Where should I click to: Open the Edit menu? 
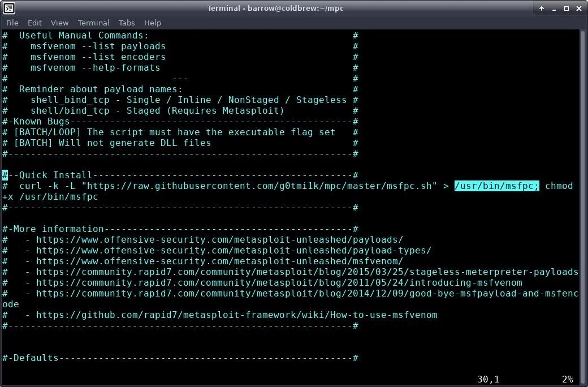[x=34, y=23]
